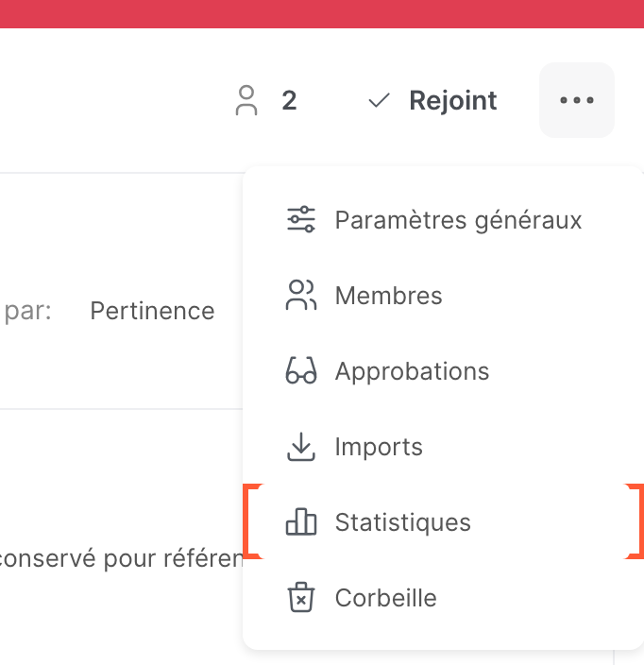
Task: Click the sliders icon for Paramètres généraux
Action: tap(301, 220)
